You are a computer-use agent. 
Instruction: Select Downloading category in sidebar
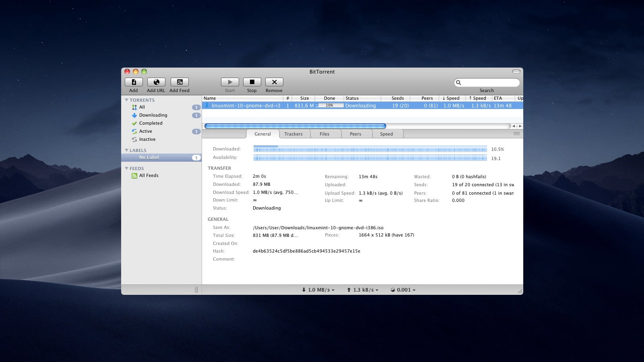coord(153,115)
